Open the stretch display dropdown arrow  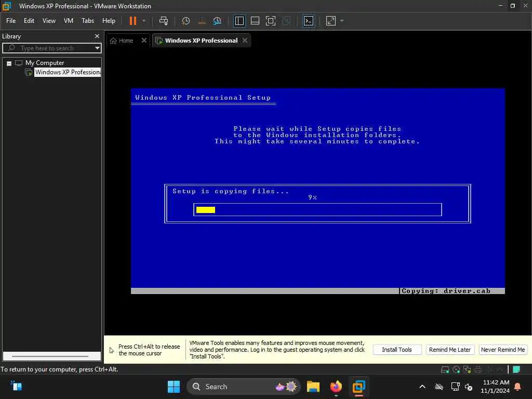click(x=342, y=21)
